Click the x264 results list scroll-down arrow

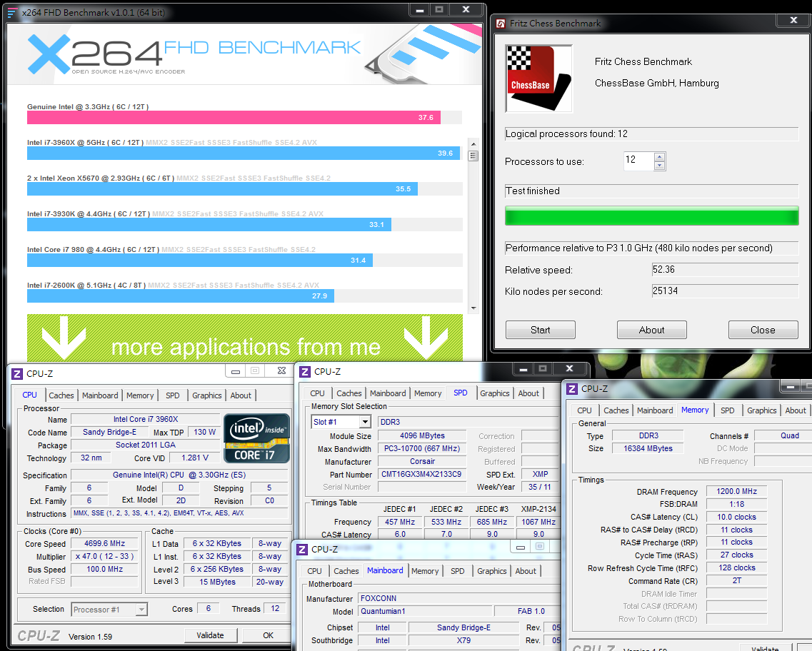[473, 308]
